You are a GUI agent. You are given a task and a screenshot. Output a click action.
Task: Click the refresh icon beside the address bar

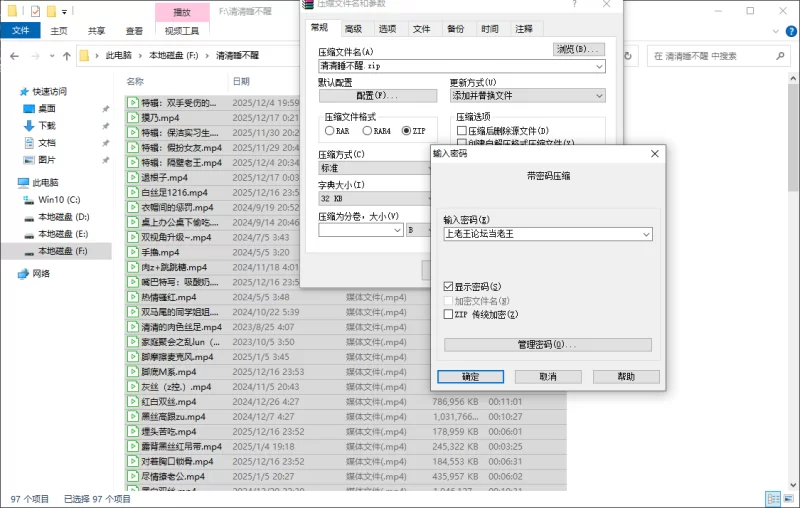tap(628, 56)
